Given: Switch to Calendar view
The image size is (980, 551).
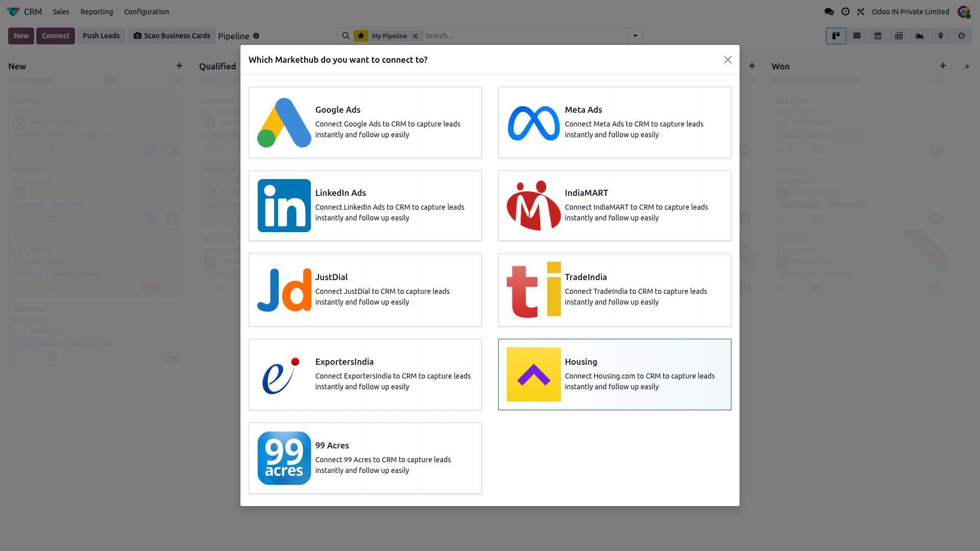Looking at the screenshot, I should coord(878,36).
